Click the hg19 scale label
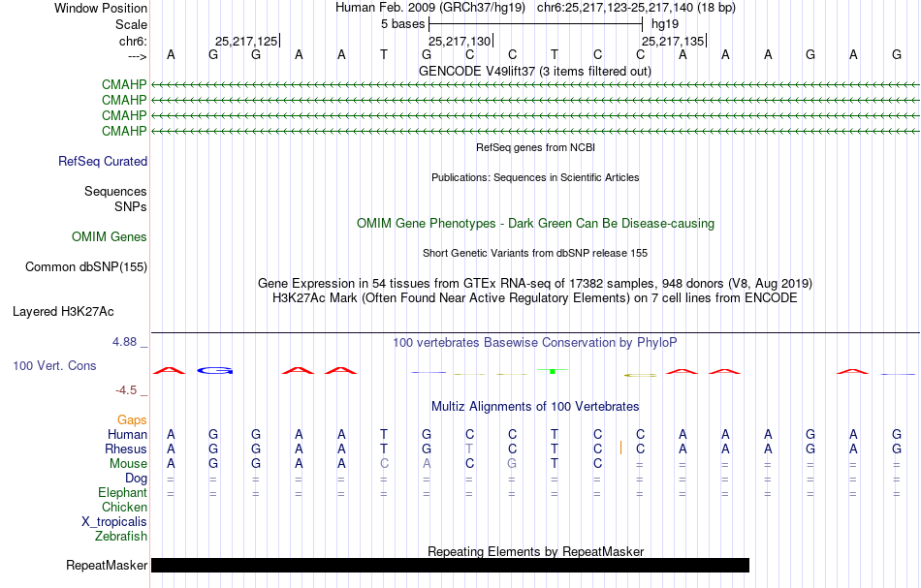The image size is (921, 588). click(665, 24)
